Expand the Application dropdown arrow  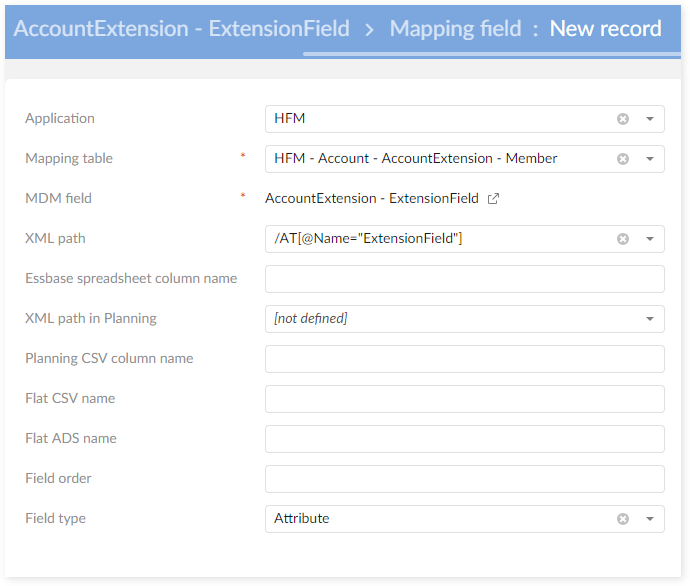(649, 119)
